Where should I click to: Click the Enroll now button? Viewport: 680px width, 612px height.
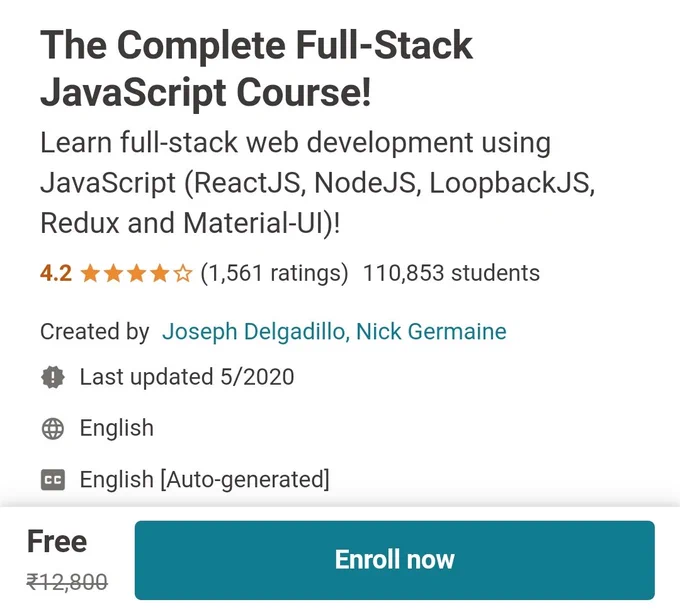point(395,560)
